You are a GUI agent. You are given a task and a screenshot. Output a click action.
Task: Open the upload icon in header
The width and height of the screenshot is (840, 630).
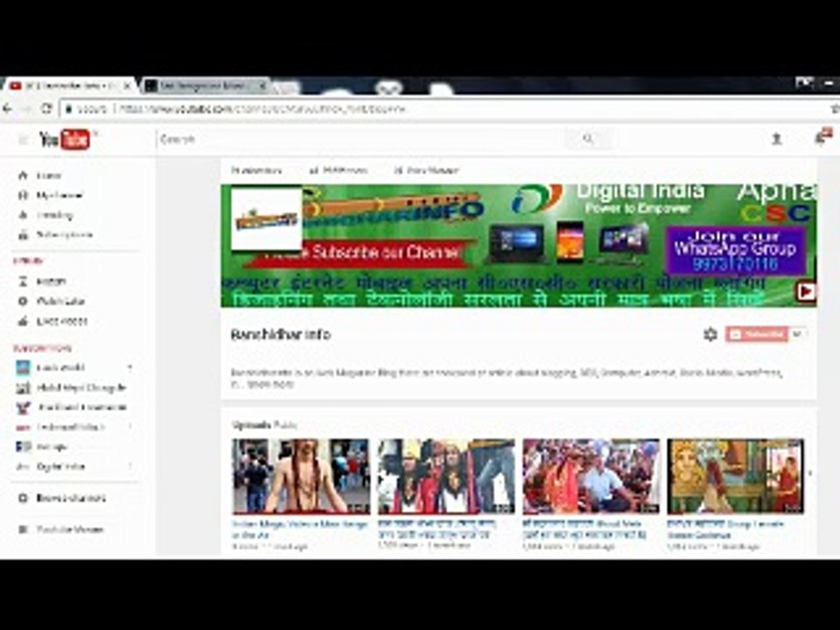point(776,139)
